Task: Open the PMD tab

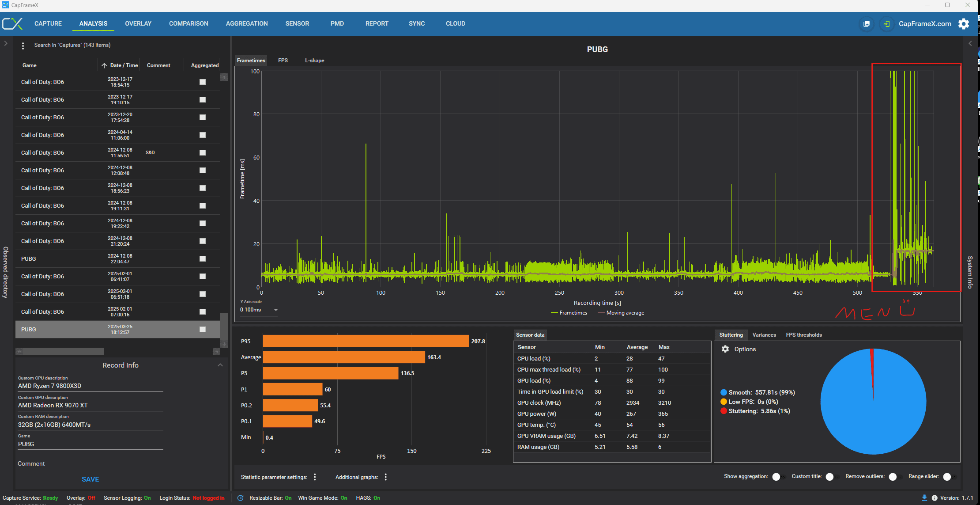Action: click(337, 23)
